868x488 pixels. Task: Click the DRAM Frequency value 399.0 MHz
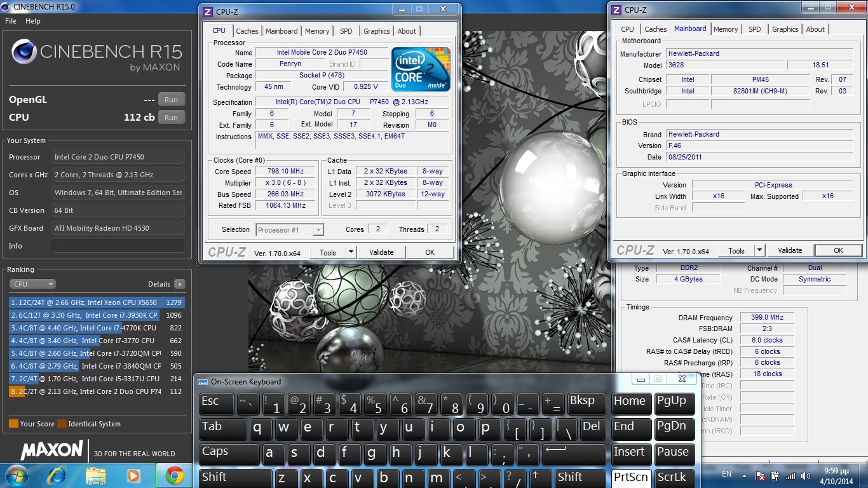tap(767, 317)
